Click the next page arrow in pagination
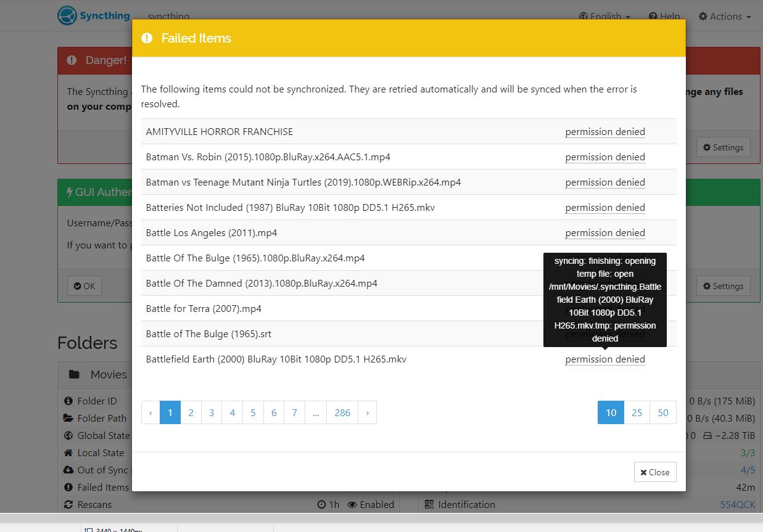The height and width of the screenshot is (532, 763). [x=368, y=412]
